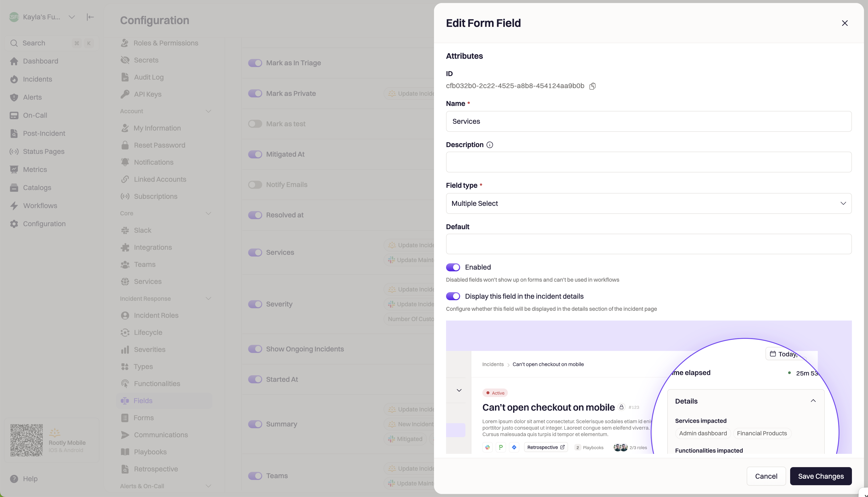Viewport: 868px width, 497px height.
Task: Collapse the Core section
Action: coord(208,213)
